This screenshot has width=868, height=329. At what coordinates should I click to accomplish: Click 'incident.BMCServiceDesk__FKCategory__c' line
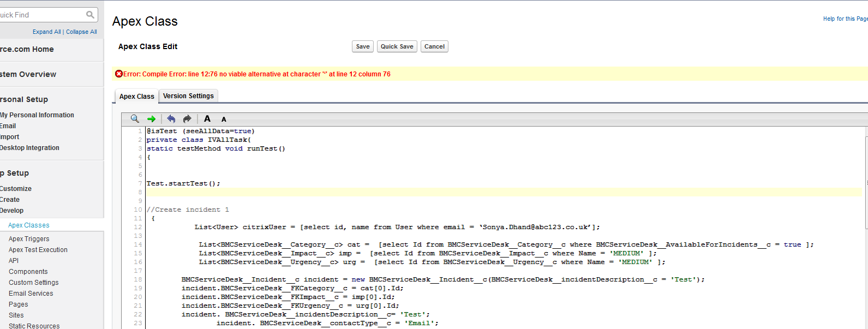click(292, 288)
